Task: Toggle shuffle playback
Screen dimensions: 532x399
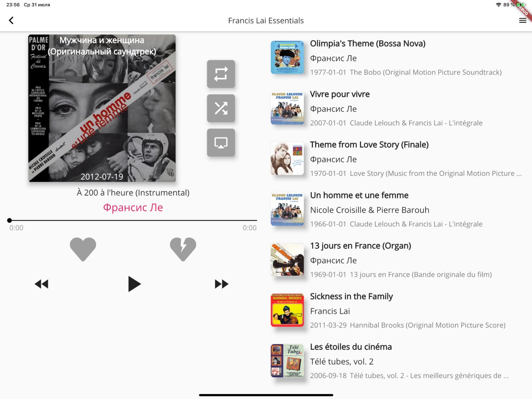Action: [221, 108]
